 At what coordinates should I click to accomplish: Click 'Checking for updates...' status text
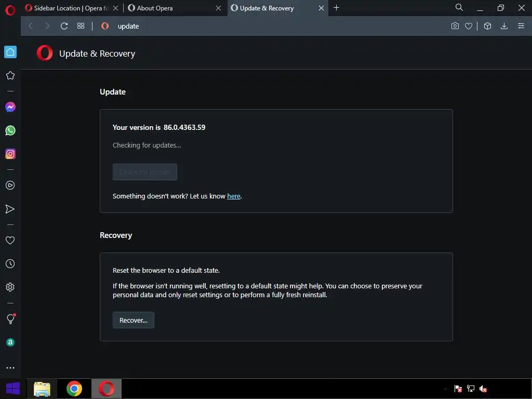pyautogui.click(x=147, y=145)
